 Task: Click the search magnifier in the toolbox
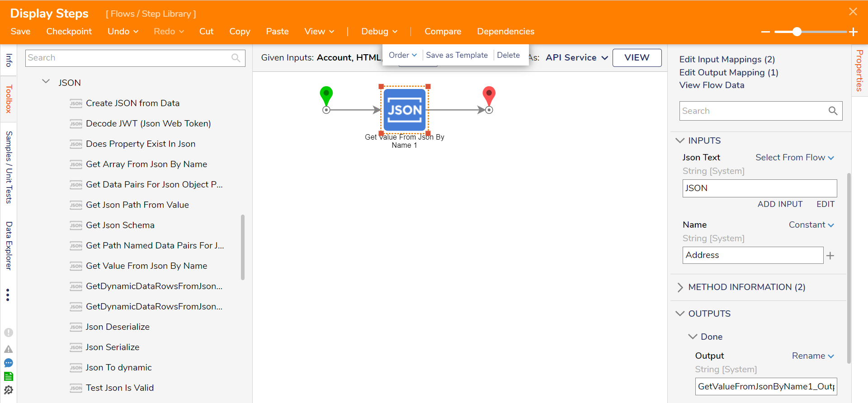236,58
